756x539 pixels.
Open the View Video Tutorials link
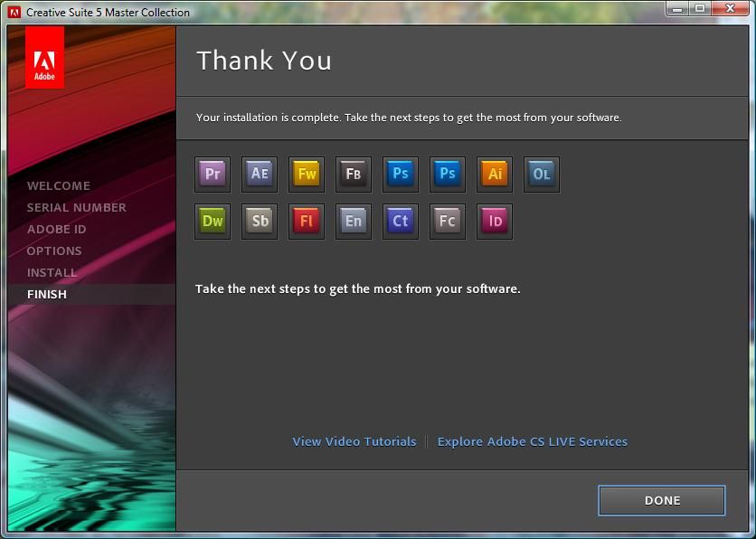(x=354, y=441)
